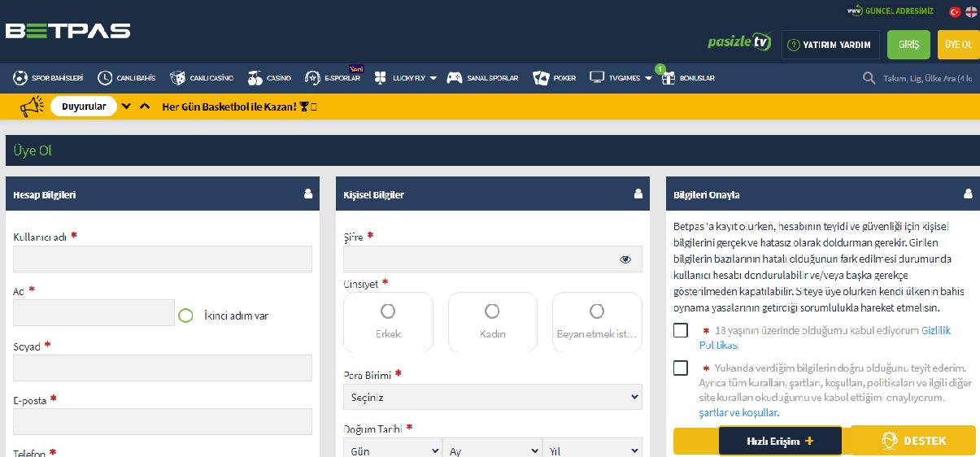Check the Yukarıda verdiğim bilgilerin doğru checkbox
The width and height of the screenshot is (980, 457).
[681, 368]
